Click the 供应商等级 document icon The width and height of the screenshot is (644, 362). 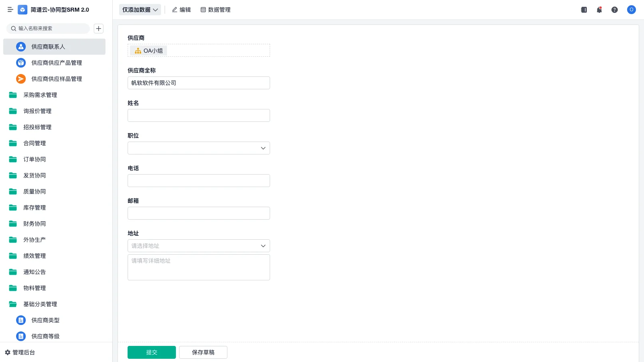point(21,336)
